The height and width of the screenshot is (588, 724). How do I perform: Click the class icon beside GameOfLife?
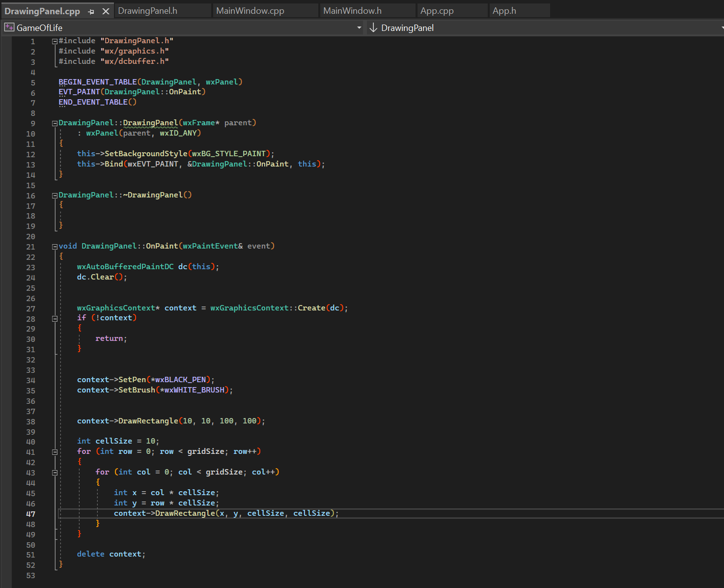point(9,28)
